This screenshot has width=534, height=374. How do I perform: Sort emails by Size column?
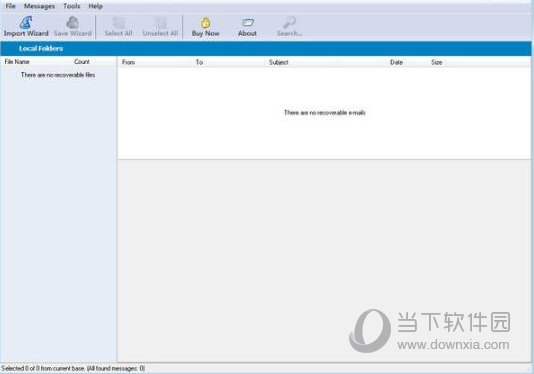pos(437,62)
